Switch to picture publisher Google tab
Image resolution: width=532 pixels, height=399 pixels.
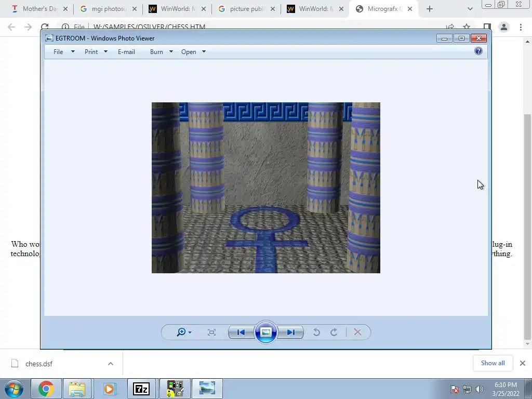tap(247, 9)
